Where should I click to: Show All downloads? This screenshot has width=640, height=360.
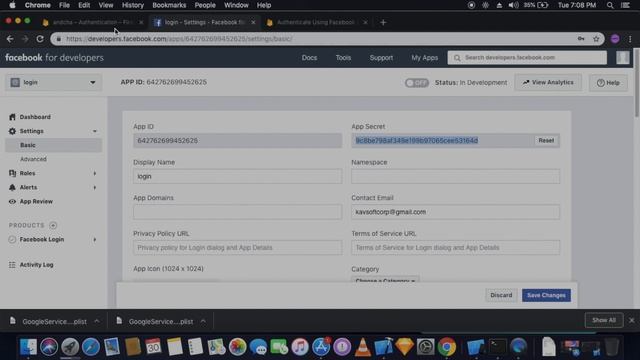point(604,320)
